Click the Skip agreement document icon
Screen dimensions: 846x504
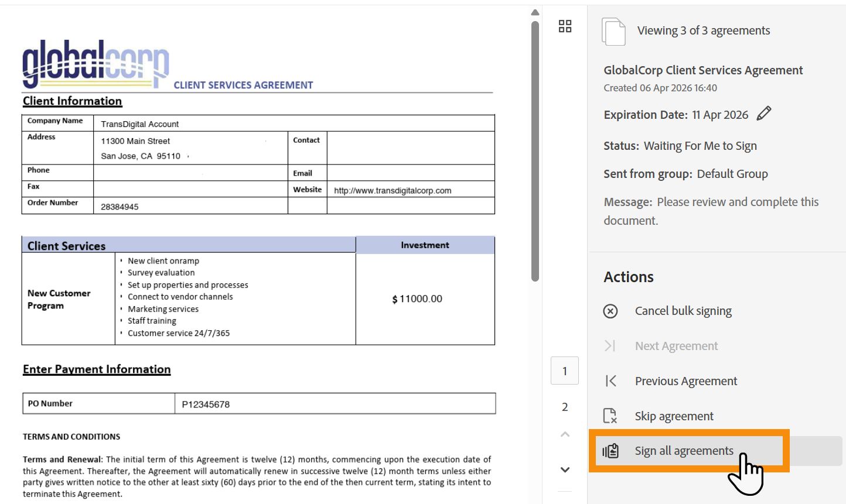[610, 416]
